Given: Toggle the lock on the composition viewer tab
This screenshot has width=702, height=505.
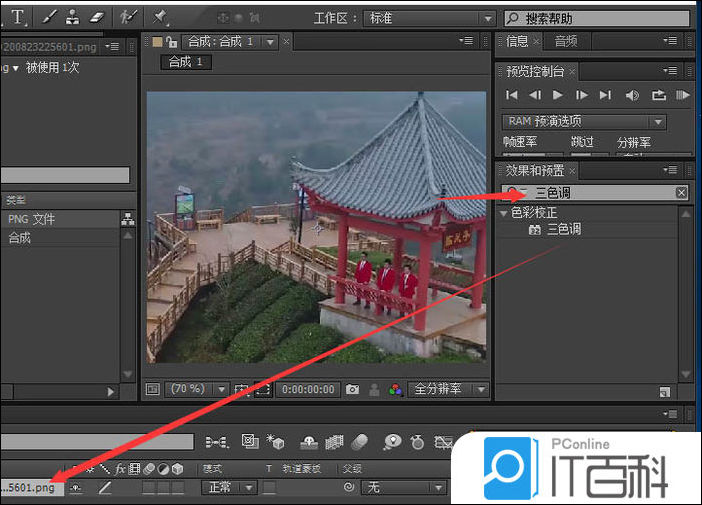Looking at the screenshot, I should click(171, 42).
